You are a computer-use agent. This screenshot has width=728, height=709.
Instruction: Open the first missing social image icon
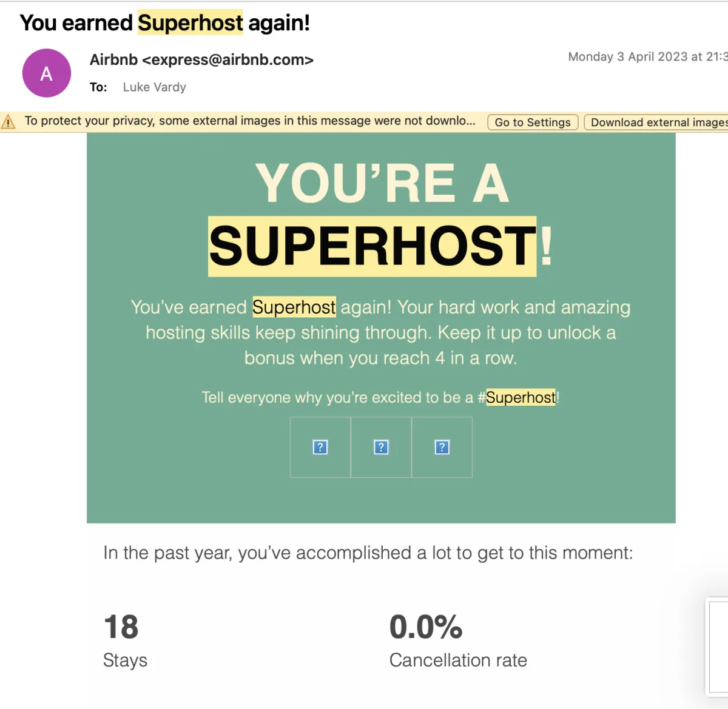[320, 447]
